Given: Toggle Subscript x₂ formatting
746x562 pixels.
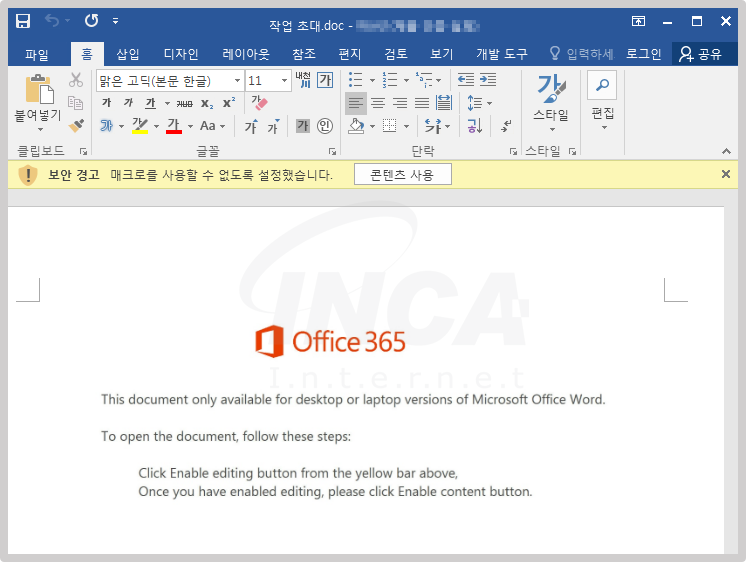Looking at the screenshot, I should [207, 103].
